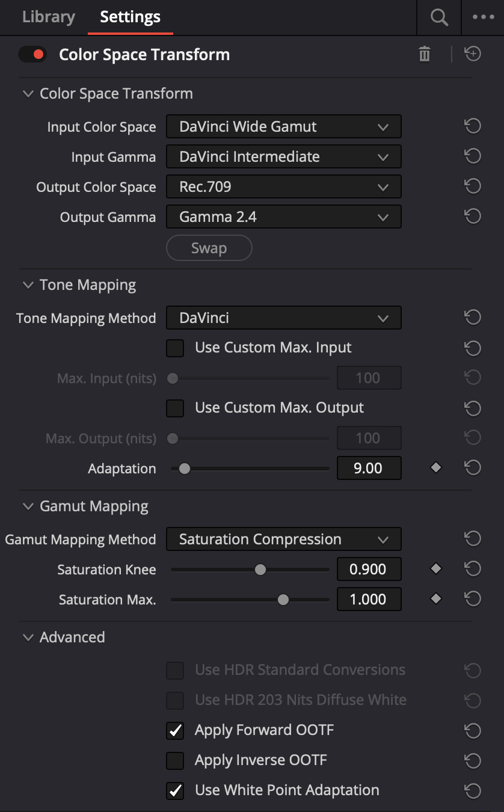Add keyframe for Adaptation parameter
Image resolution: width=504 pixels, height=812 pixels.
[x=436, y=468]
